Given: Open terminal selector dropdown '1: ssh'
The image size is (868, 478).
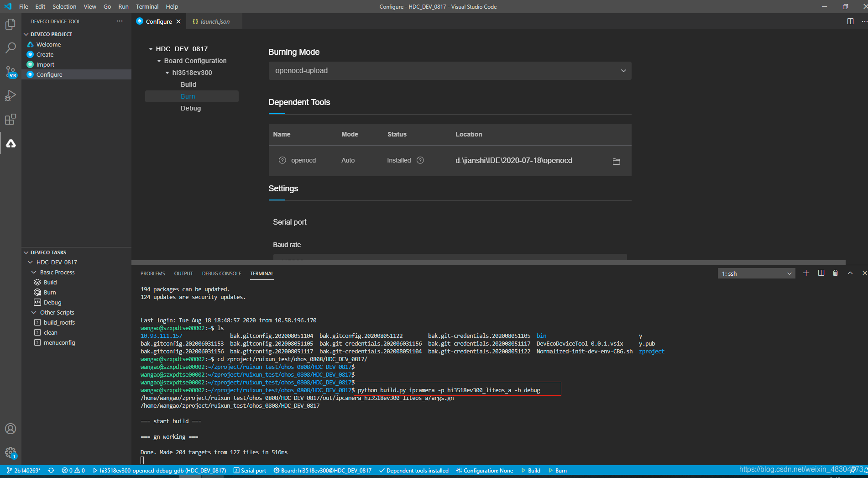Looking at the screenshot, I should point(756,273).
